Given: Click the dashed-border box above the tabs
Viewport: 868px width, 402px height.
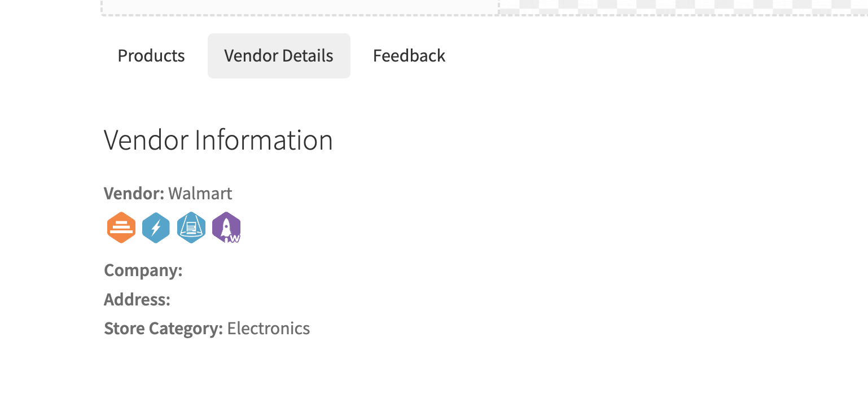Looking at the screenshot, I should pyautogui.click(x=300, y=7).
